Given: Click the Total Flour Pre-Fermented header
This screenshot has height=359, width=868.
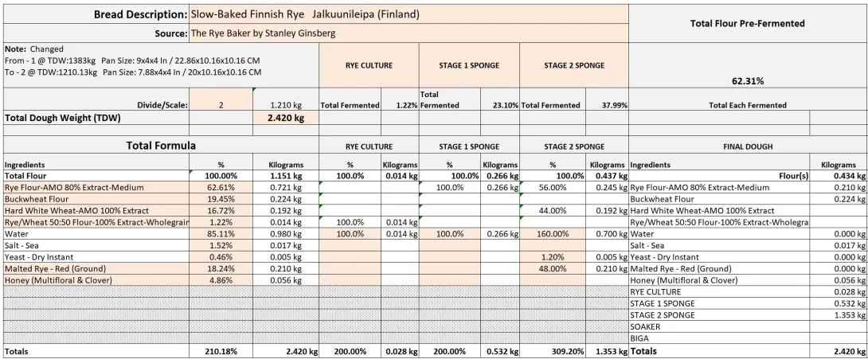Looking at the screenshot, I should click(748, 23).
